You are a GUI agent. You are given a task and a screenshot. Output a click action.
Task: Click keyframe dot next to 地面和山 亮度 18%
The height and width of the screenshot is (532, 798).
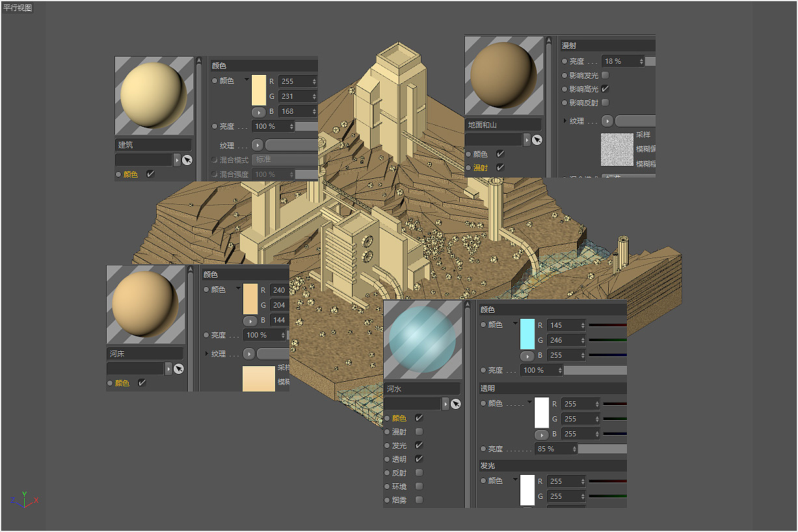pyautogui.click(x=565, y=61)
